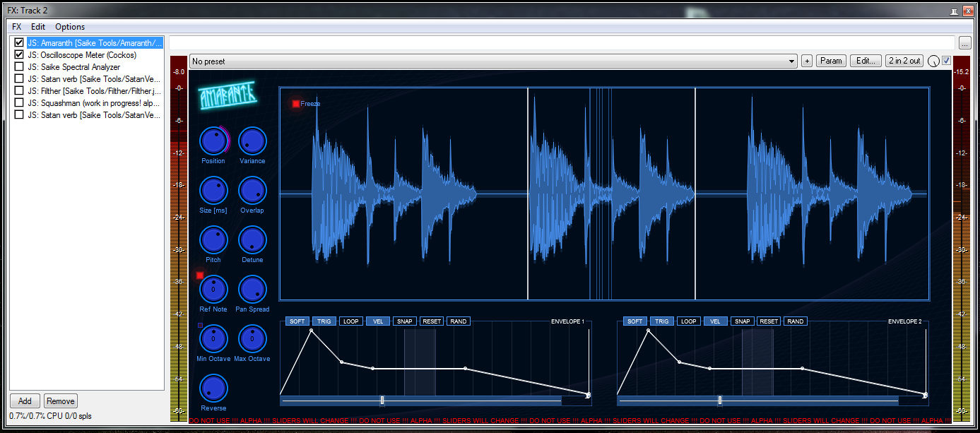
Task: Enable Filther plugin checkbox
Action: coord(19,90)
